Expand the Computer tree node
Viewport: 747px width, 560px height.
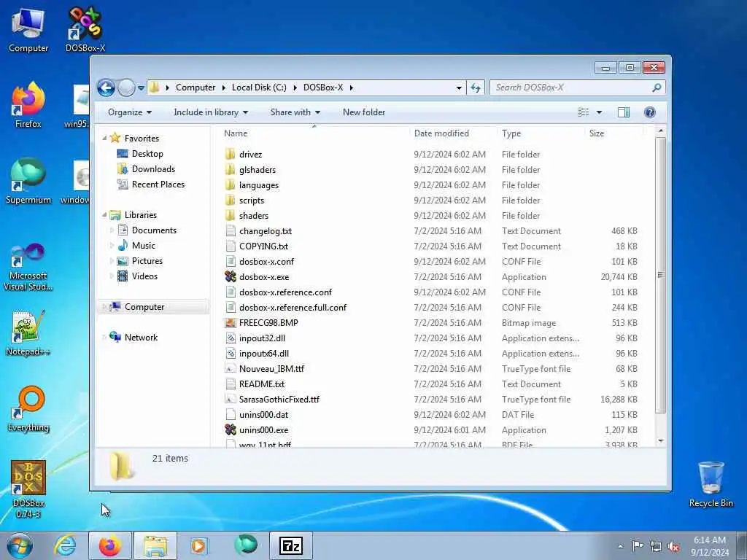(x=105, y=307)
